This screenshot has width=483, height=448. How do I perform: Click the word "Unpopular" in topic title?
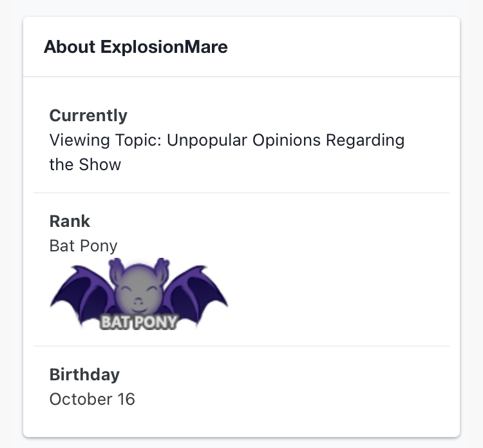point(207,141)
